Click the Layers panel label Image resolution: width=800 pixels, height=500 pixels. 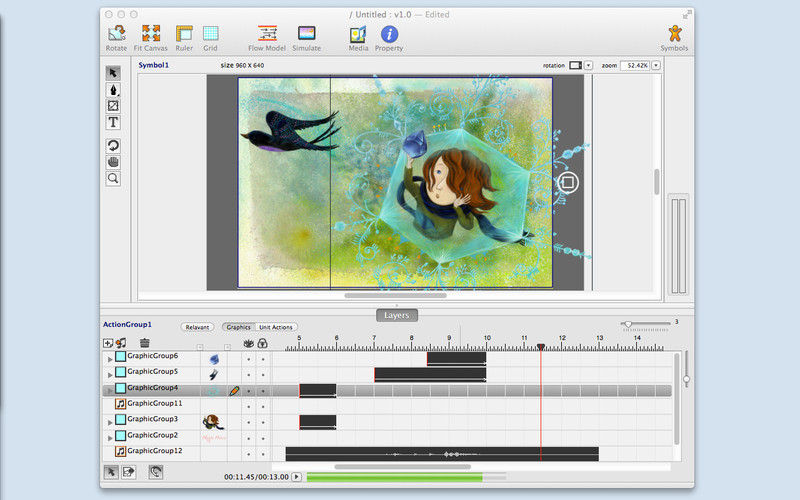click(397, 315)
